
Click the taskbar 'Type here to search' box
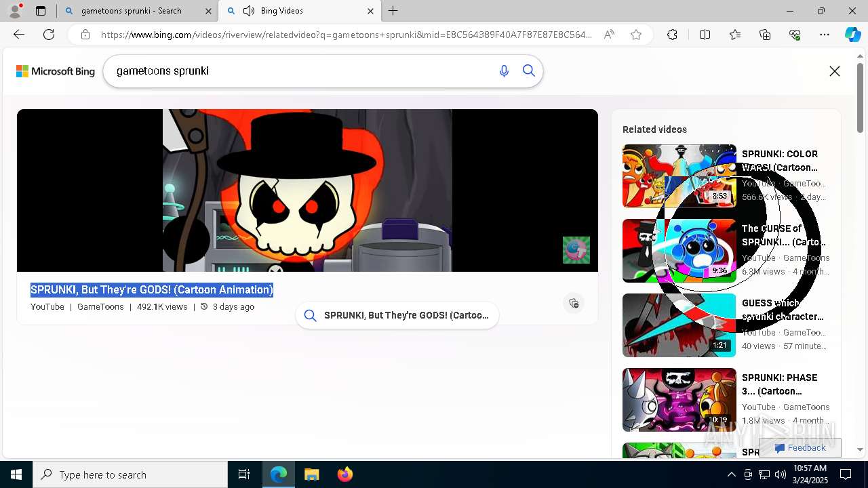coord(130,474)
